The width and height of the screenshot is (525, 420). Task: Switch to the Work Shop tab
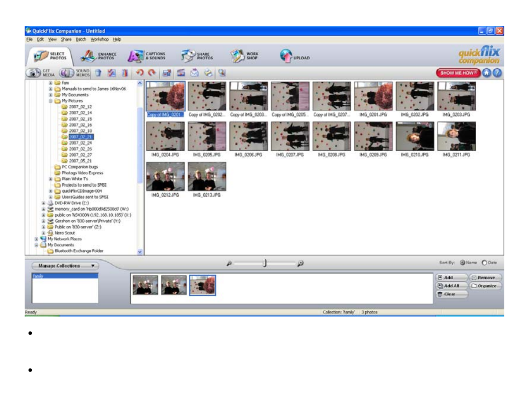click(244, 56)
